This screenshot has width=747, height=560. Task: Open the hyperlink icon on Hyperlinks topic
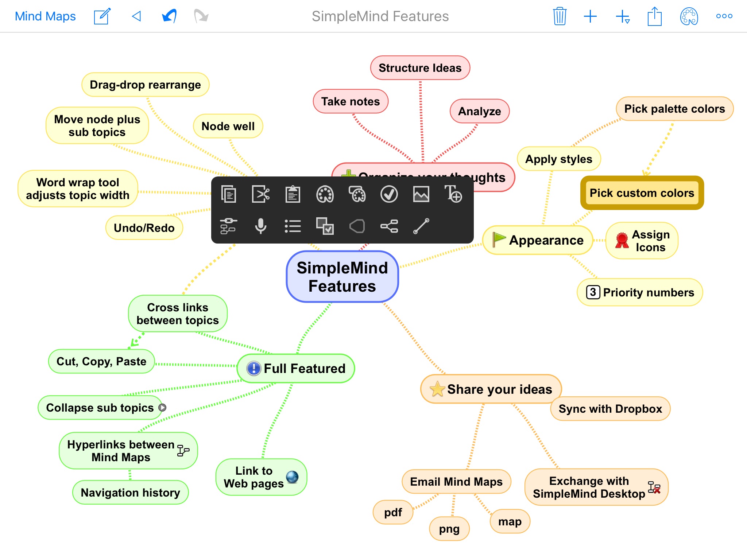coord(183,451)
